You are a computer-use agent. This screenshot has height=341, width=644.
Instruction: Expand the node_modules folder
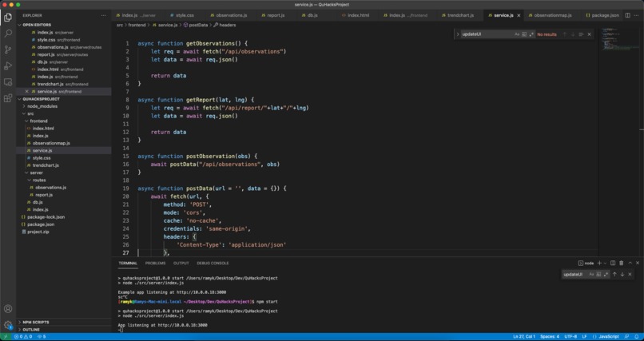point(42,106)
